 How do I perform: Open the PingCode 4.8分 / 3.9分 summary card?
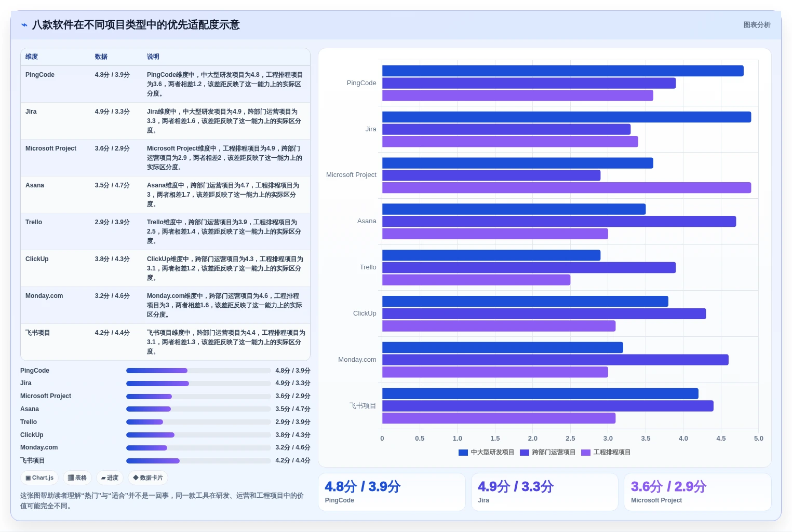392,492
